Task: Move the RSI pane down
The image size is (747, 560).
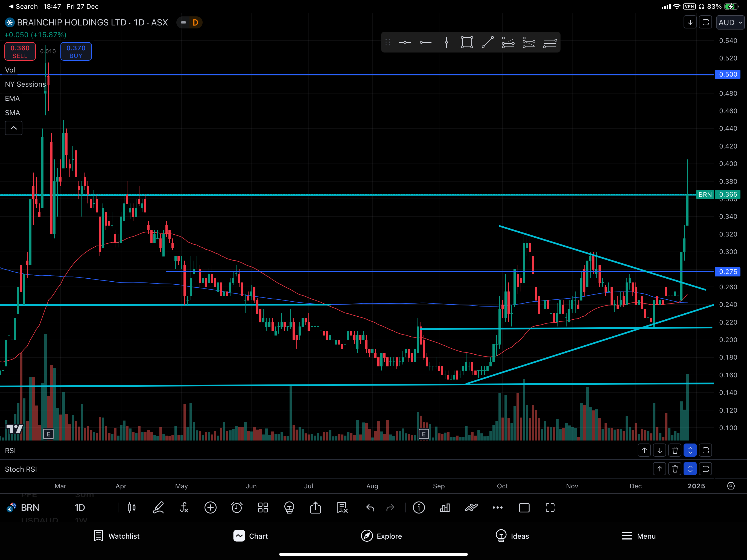Action: [660, 450]
